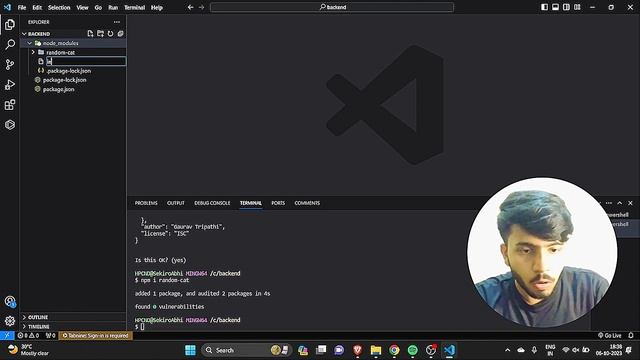Go back using the navigation arrow
Viewport: 640px width, 360px height.
tap(191, 7)
